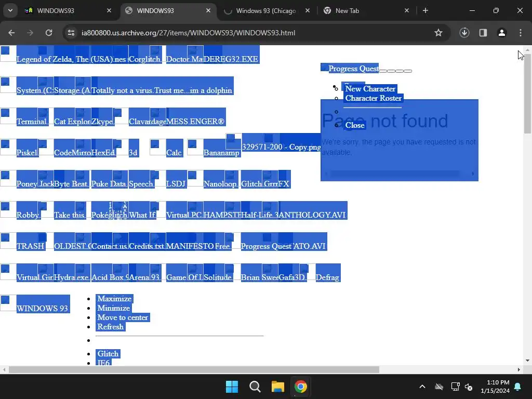Viewport: 532px width, 399px height.
Task: Go back to previous page
Action: [11, 33]
